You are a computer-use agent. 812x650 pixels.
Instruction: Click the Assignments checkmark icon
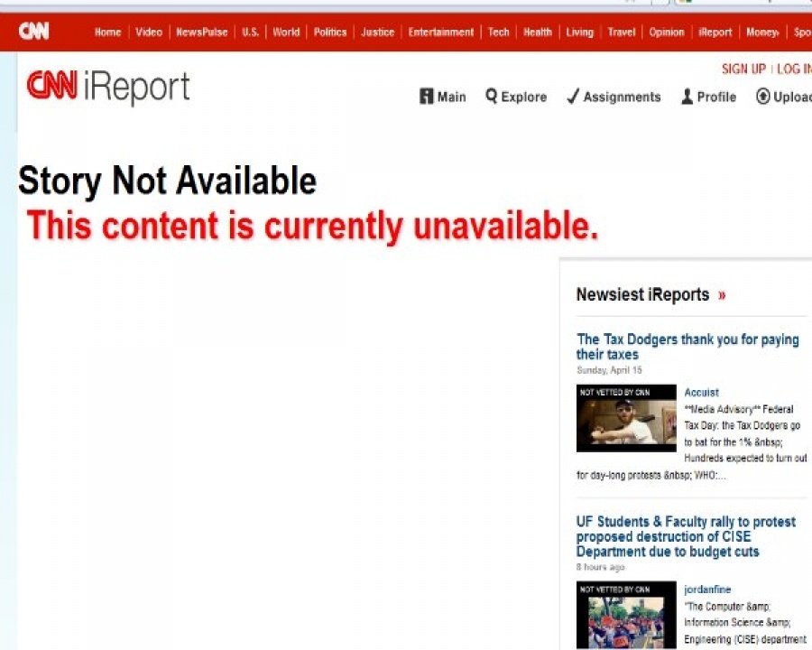[573, 97]
